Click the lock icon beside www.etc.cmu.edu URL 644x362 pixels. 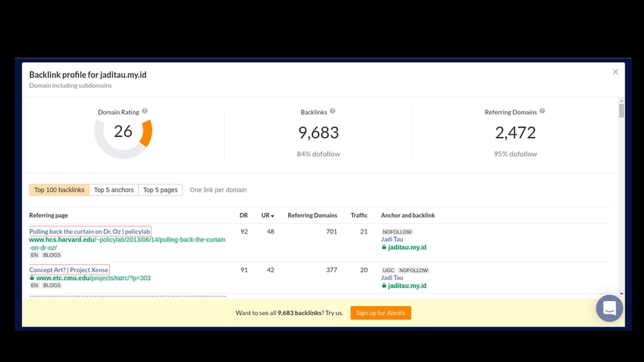pos(32,278)
